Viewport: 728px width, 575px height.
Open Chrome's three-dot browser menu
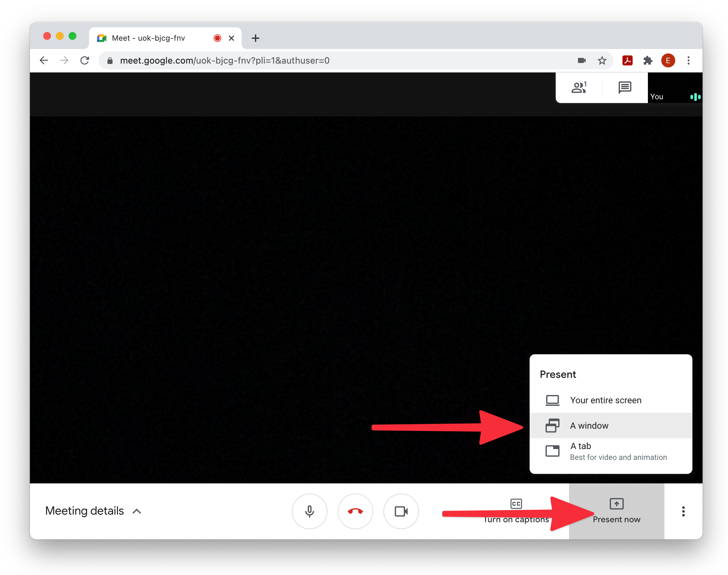click(689, 61)
